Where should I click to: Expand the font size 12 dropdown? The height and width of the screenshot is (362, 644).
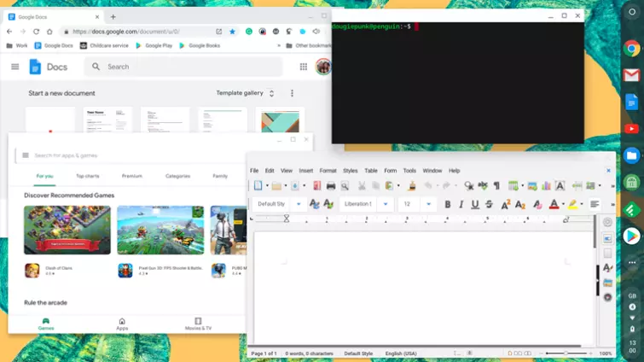point(428,205)
